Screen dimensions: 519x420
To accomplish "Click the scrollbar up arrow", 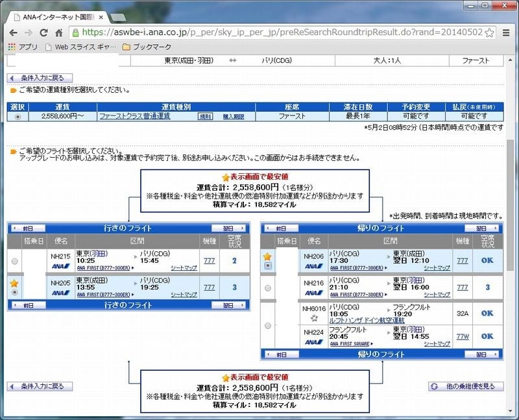I will pos(510,60).
